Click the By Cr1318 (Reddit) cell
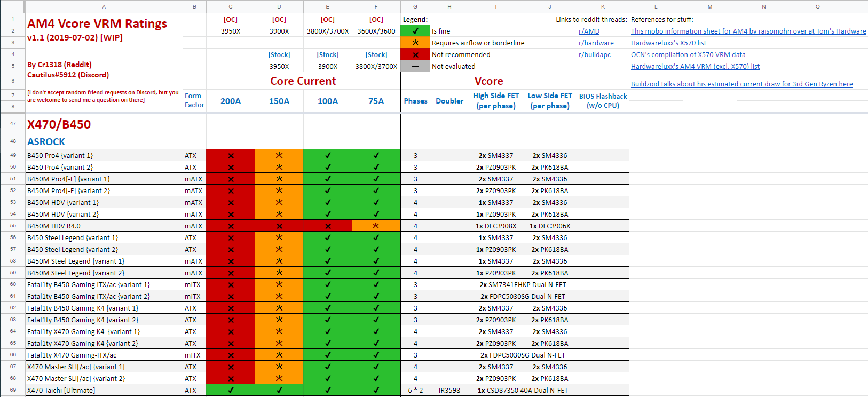 click(59, 65)
